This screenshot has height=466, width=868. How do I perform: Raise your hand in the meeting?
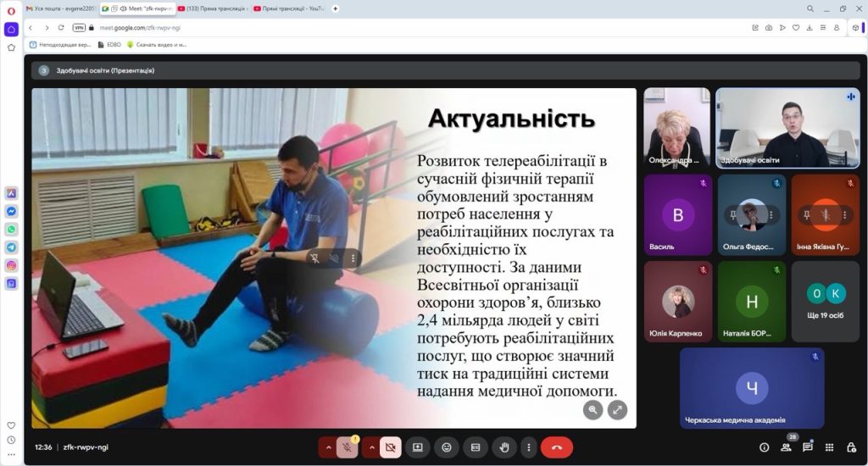tap(504, 447)
